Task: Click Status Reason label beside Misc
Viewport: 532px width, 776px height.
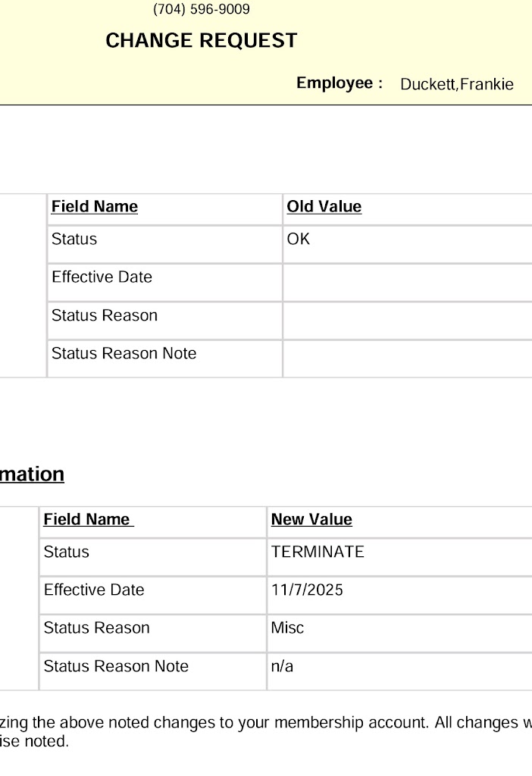Action: (97, 627)
